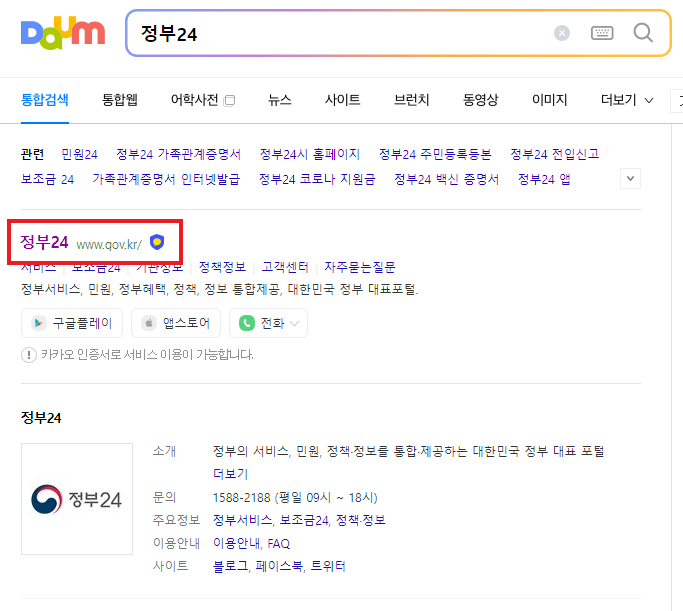The image size is (683, 611).
Task: Click related search 정부24시 홈페이지
Action: [310, 154]
